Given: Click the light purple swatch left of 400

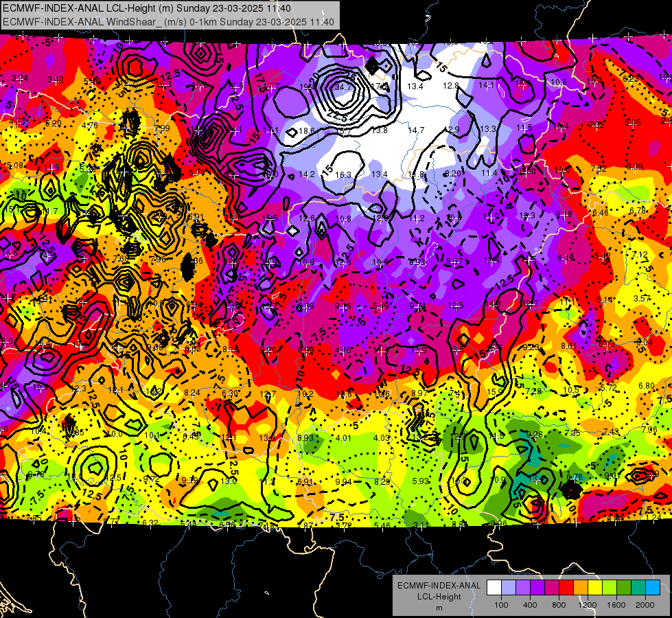Looking at the screenshot, I should (523, 588).
